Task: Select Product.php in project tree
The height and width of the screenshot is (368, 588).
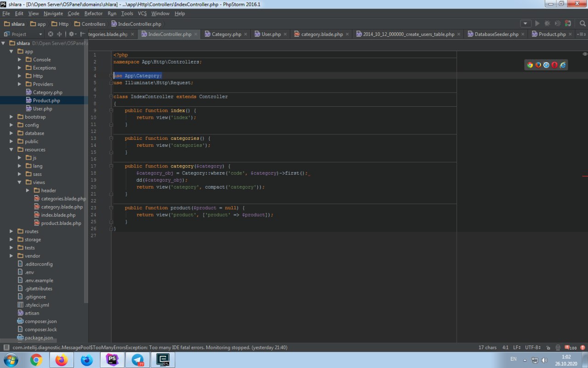Action: tap(44, 100)
